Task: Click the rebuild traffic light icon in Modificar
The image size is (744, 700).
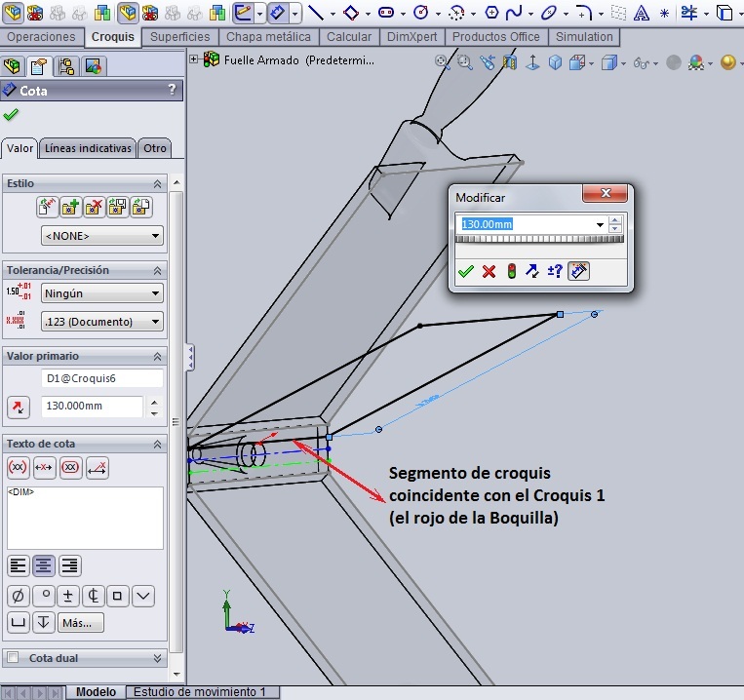Action: tap(511, 272)
